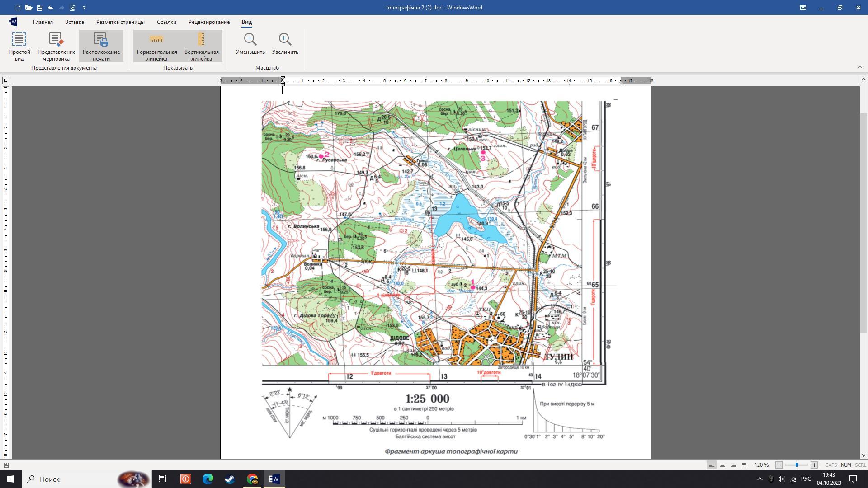Open print preview from quick access toolbar
Image resolution: width=868 pixels, height=488 pixels.
point(72,8)
